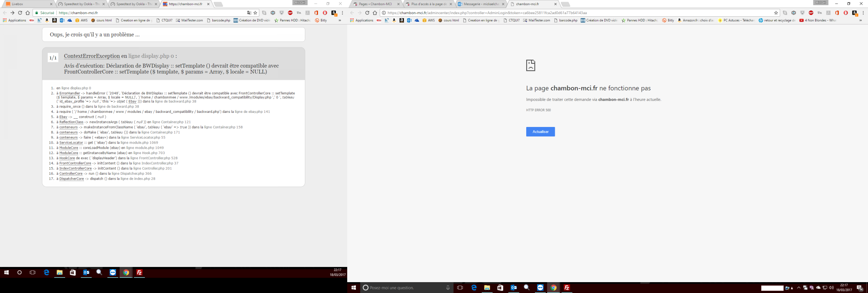Click the blue Actualiser button
Image resolution: width=868 pixels, height=293 pixels.
[540, 132]
